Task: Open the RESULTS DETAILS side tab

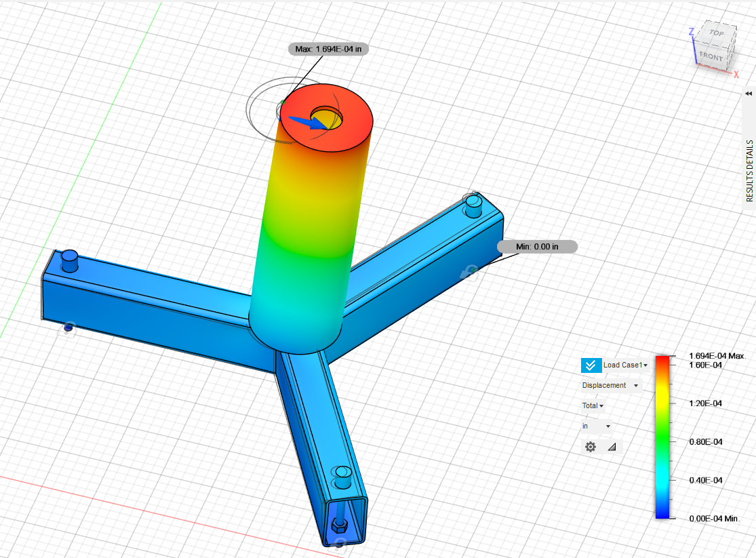Action: tap(749, 170)
